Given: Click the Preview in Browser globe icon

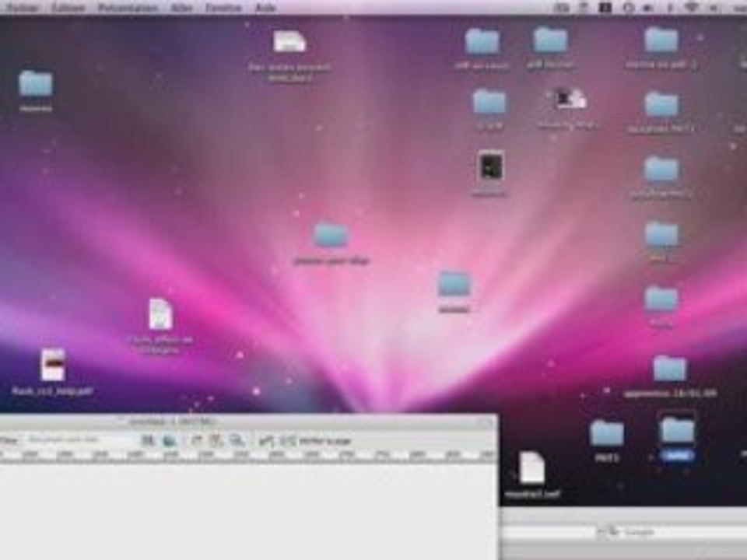Looking at the screenshot, I should 169,440.
